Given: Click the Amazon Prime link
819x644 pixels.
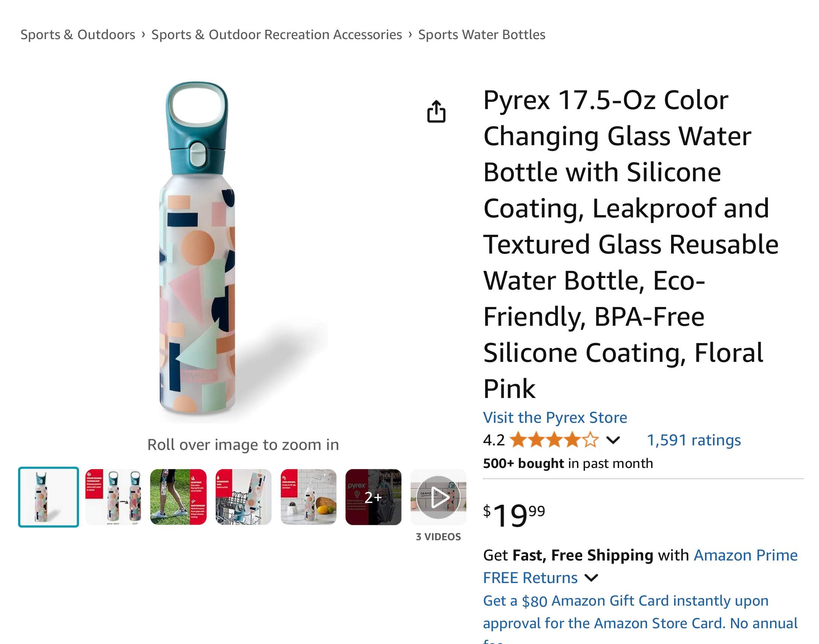Looking at the screenshot, I should click(x=746, y=555).
